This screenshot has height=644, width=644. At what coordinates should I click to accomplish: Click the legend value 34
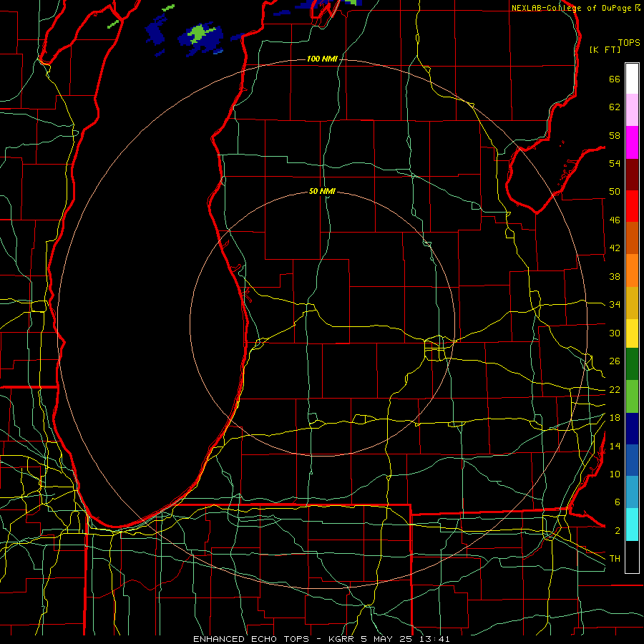[x=615, y=305]
